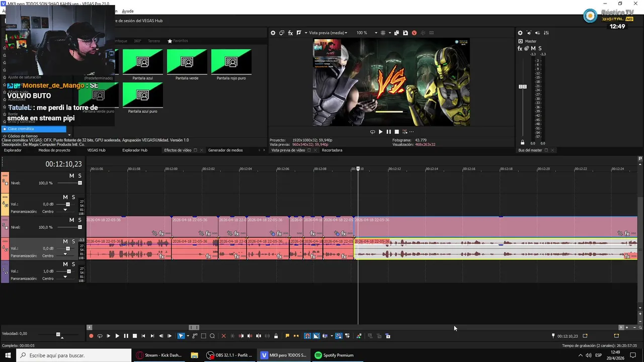Solo audio track 7 with S

tap(73, 264)
